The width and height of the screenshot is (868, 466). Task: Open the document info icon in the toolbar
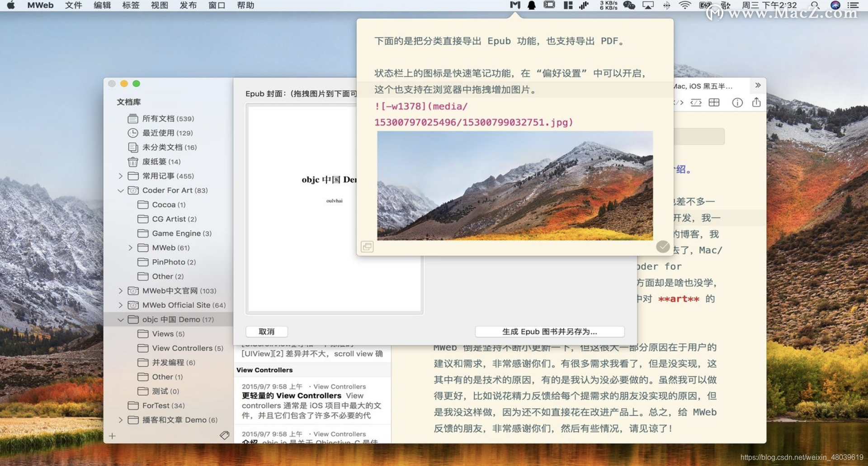pos(737,103)
